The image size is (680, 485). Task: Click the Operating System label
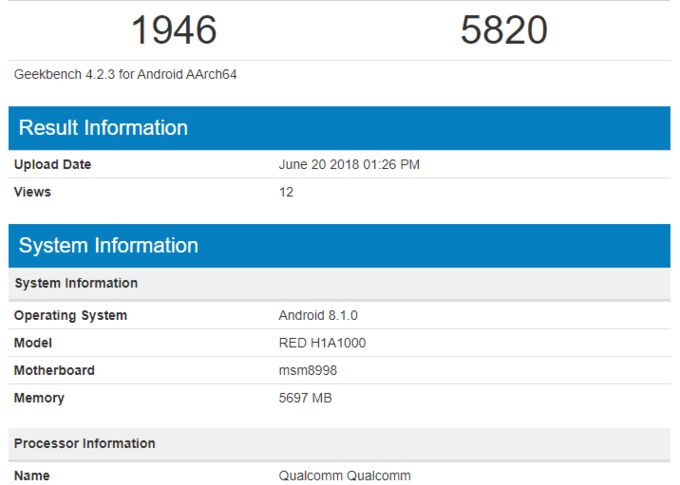(x=70, y=315)
